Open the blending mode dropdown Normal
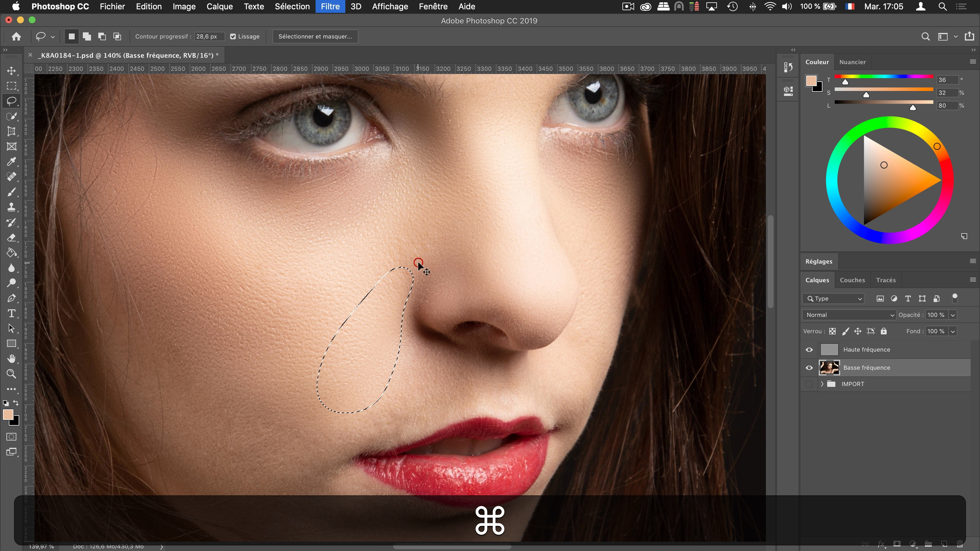Viewport: 980px width, 551px height. [849, 315]
